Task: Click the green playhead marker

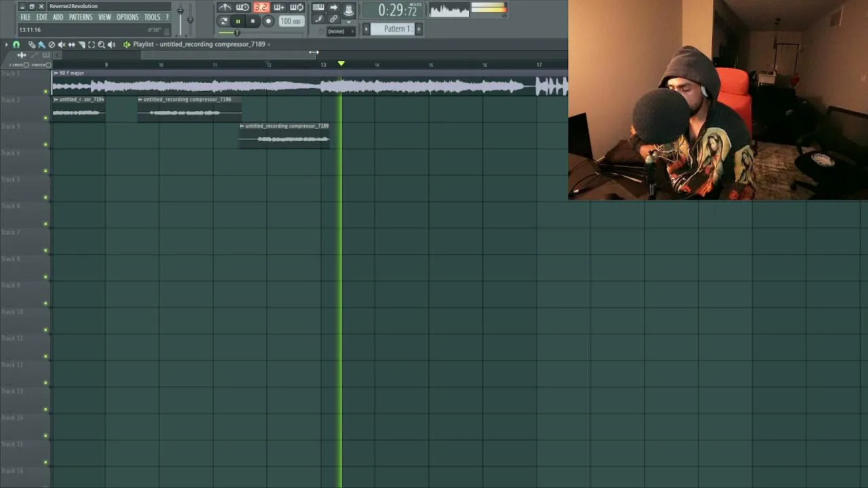Action: coord(341,64)
